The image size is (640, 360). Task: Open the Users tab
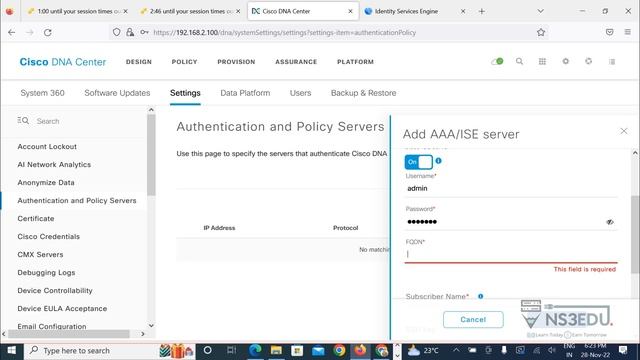pos(300,93)
